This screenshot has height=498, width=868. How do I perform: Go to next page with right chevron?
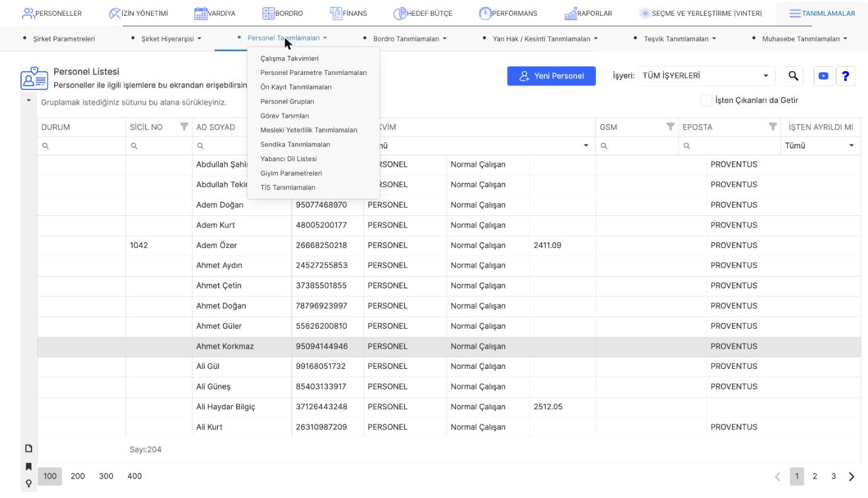[x=852, y=477]
